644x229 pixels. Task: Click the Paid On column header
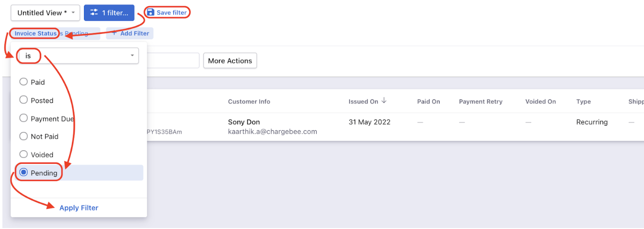click(429, 102)
